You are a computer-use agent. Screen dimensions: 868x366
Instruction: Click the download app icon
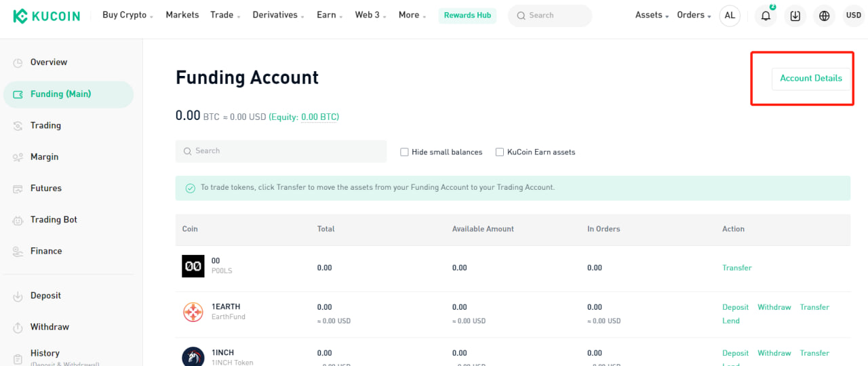coord(795,16)
